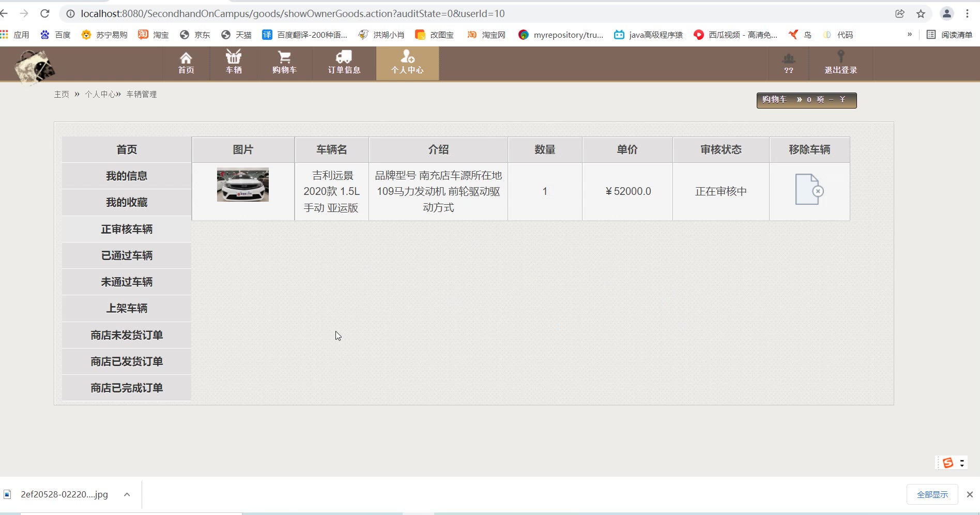Open order info truck icon

pos(344,57)
